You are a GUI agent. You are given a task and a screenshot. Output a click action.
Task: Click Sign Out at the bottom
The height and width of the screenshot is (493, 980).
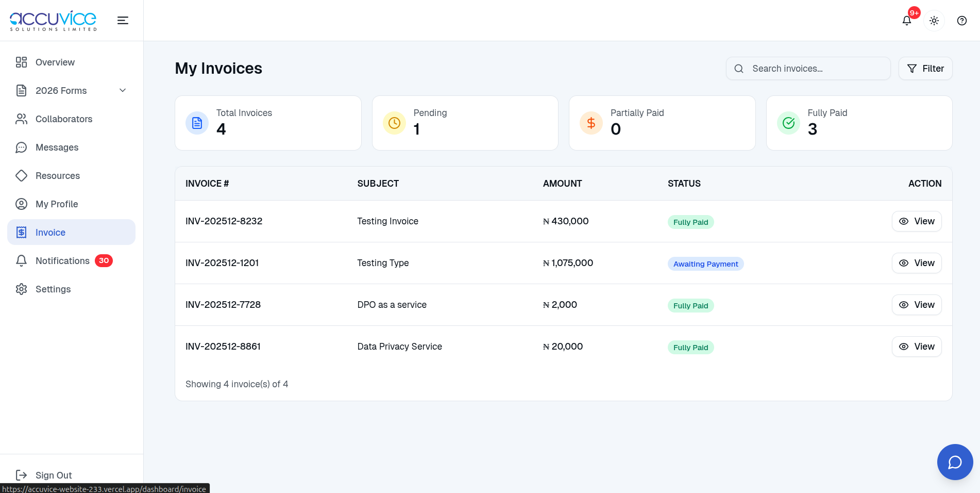tap(53, 475)
